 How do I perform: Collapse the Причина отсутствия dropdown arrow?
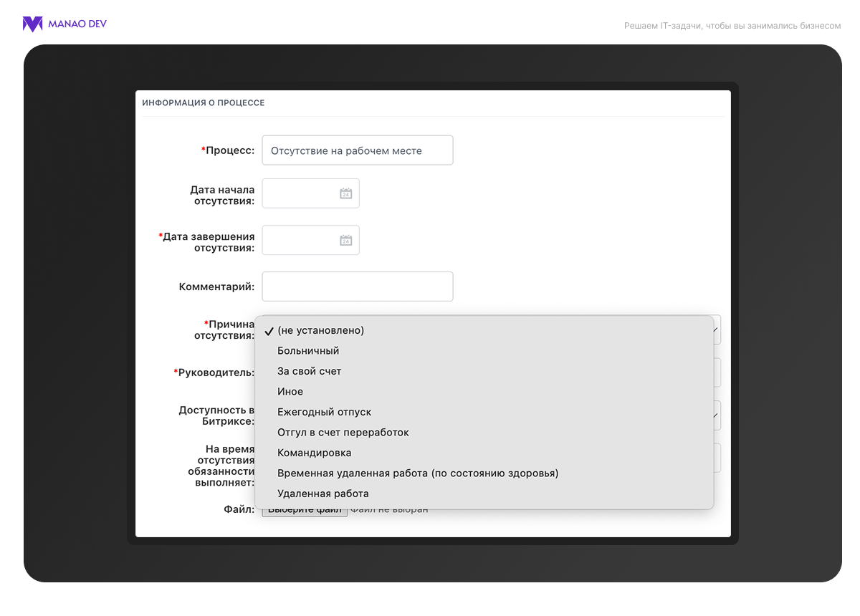tap(717, 330)
